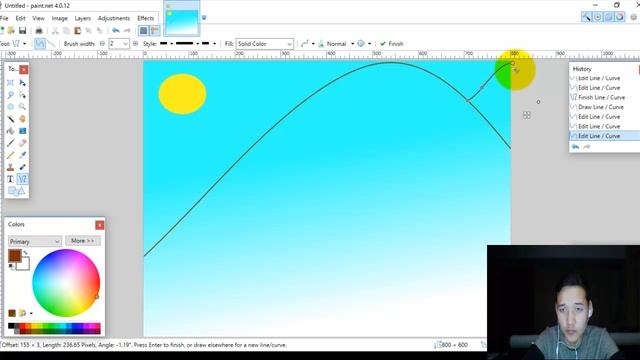Click the Paste clipboard icon
This screenshot has width=640, height=360.
click(77, 31)
